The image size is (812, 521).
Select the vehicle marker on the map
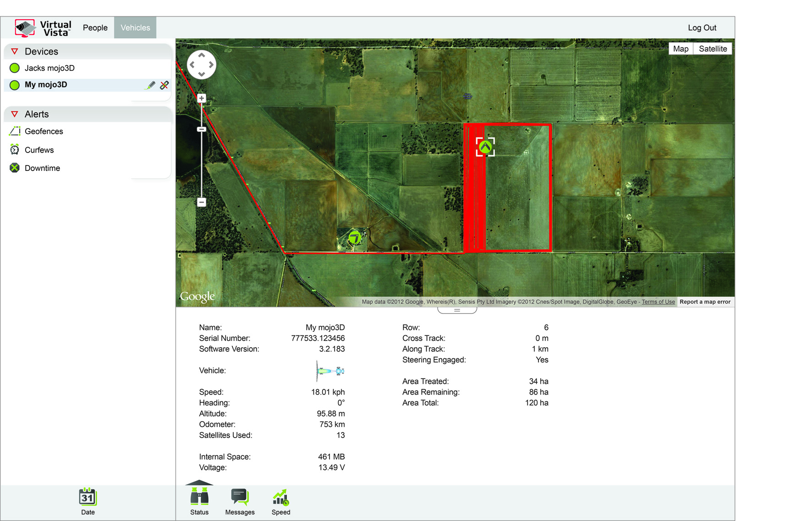coord(485,147)
